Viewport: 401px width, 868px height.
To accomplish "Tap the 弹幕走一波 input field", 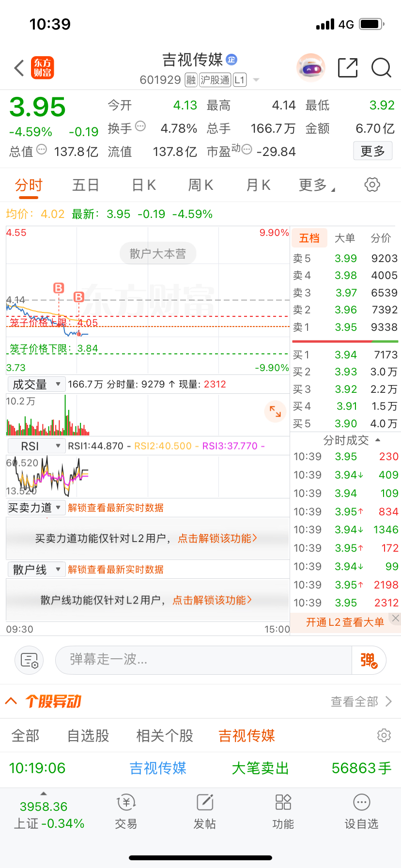I will (203, 660).
